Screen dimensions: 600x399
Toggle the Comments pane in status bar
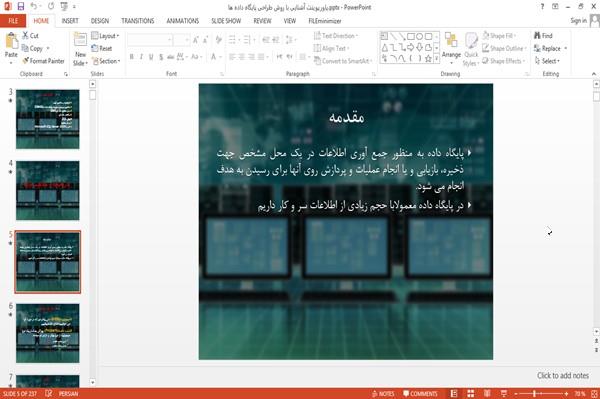pyautogui.click(x=420, y=394)
